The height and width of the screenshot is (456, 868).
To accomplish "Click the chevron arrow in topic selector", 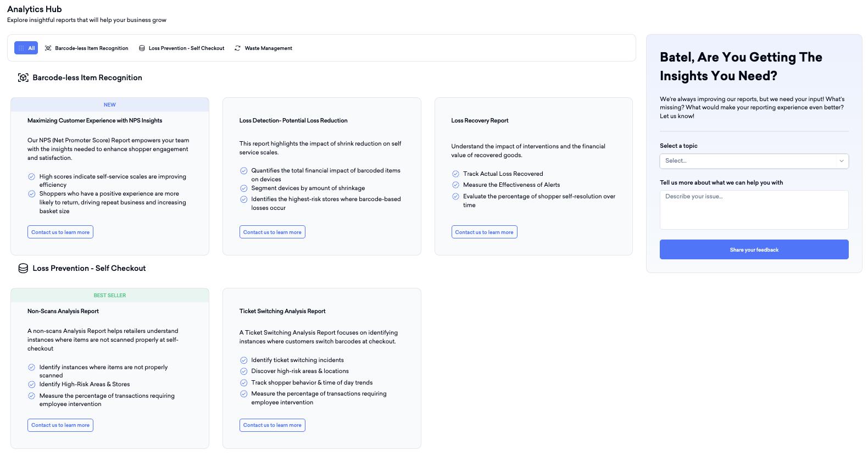I will pyautogui.click(x=841, y=161).
